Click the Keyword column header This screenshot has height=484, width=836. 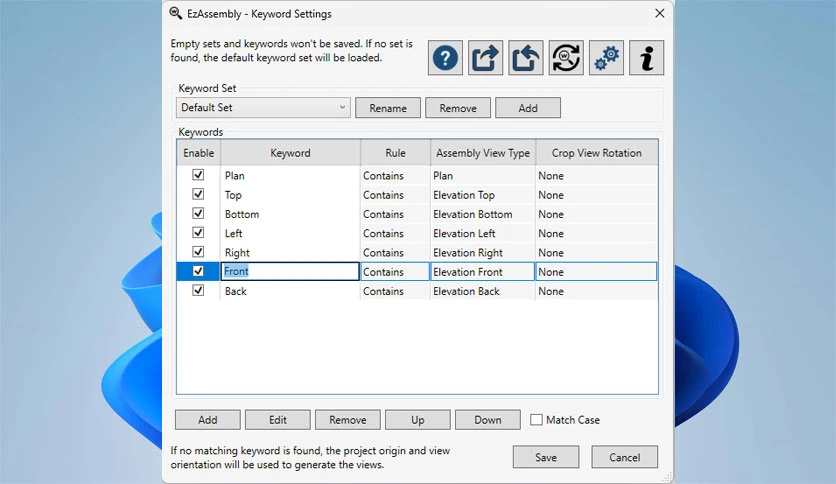291,153
